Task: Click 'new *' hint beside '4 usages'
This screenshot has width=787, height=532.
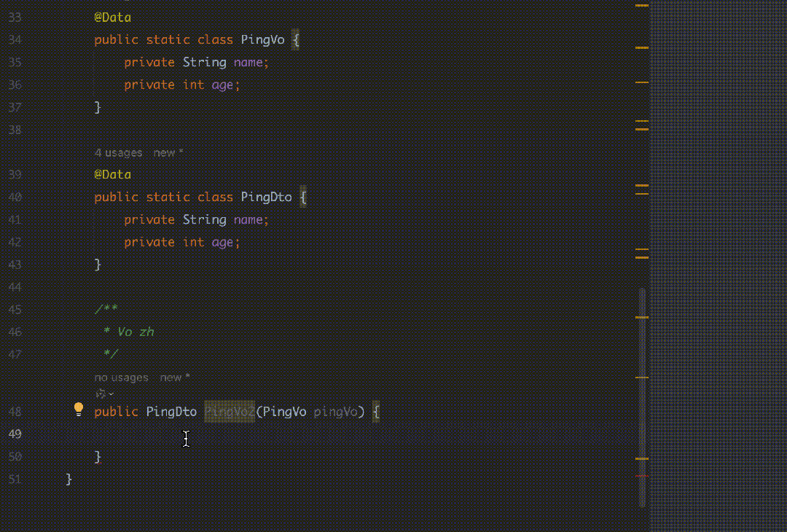Action: pos(168,152)
